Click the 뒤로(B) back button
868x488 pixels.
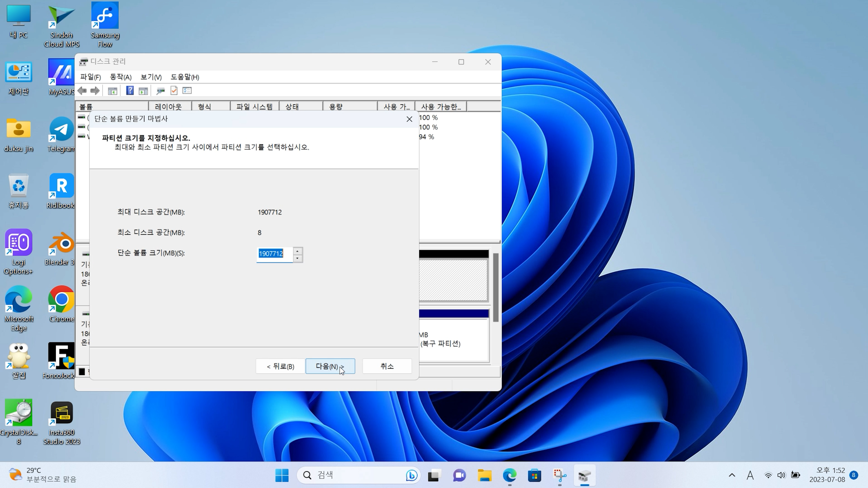[280, 366]
